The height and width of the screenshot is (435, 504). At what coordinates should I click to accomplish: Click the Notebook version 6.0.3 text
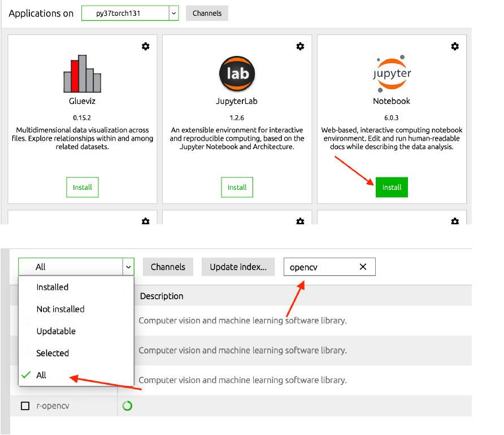[392, 118]
